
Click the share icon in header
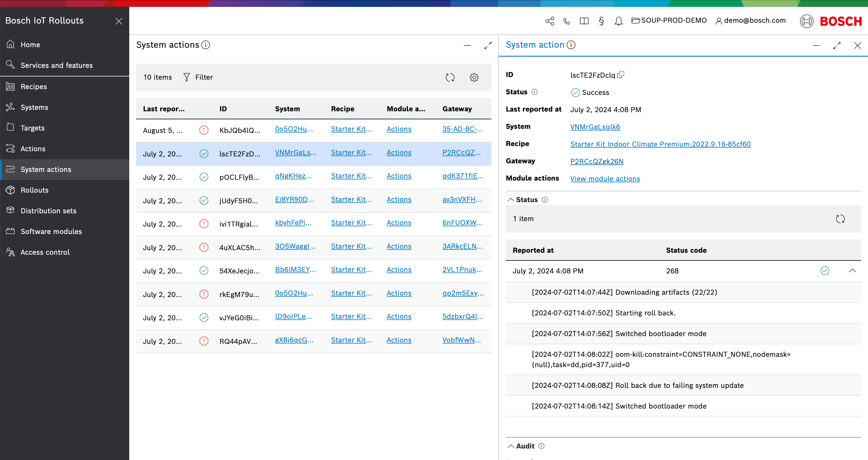549,21
